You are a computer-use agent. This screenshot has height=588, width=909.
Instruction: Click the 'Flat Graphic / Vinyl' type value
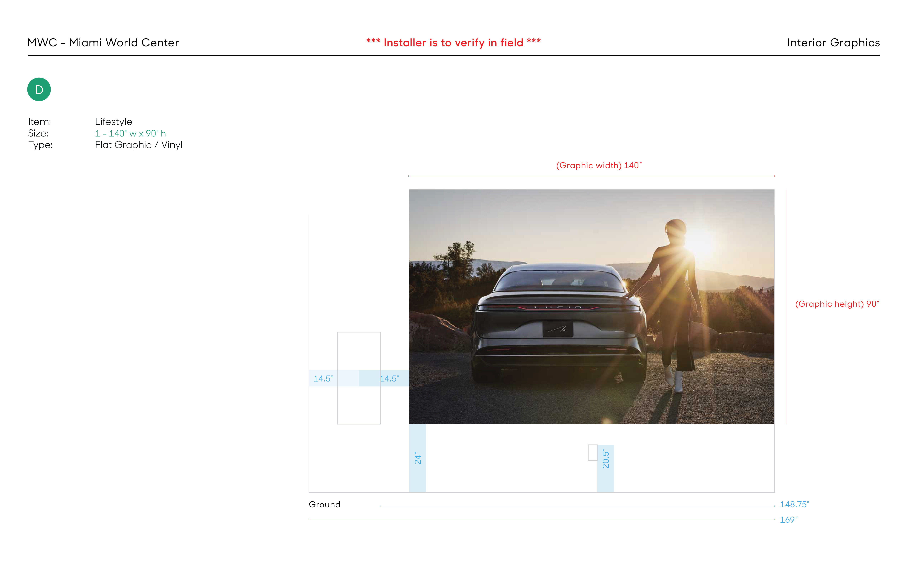click(139, 145)
